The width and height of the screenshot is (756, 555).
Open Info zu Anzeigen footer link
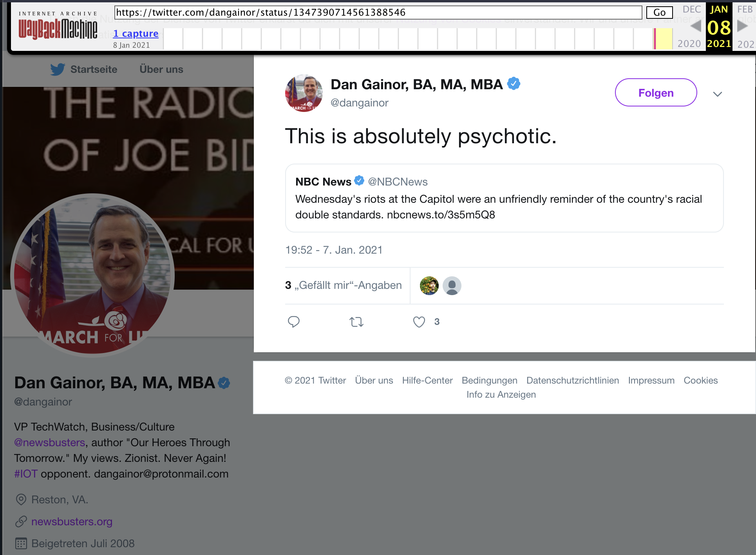coord(501,395)
